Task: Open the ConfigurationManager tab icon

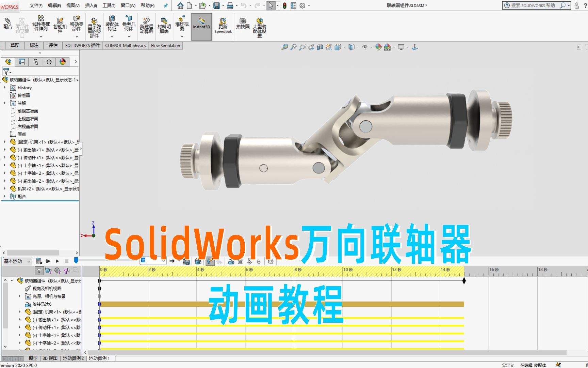Action: click(35, 62)
